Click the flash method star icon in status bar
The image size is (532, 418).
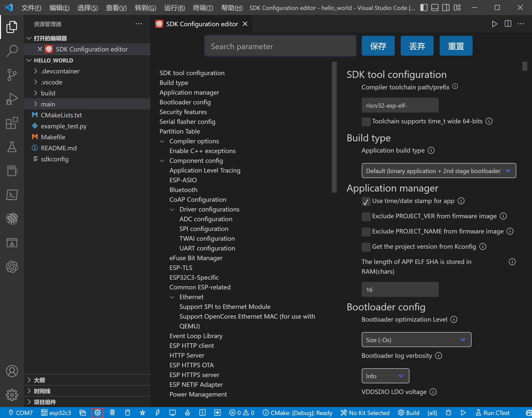(x=142, y=413)
